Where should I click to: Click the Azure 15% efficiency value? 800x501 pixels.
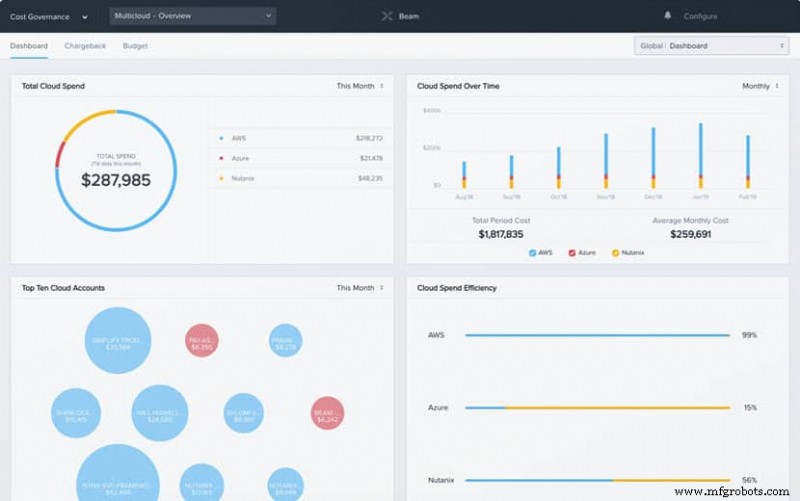[750, 408]
